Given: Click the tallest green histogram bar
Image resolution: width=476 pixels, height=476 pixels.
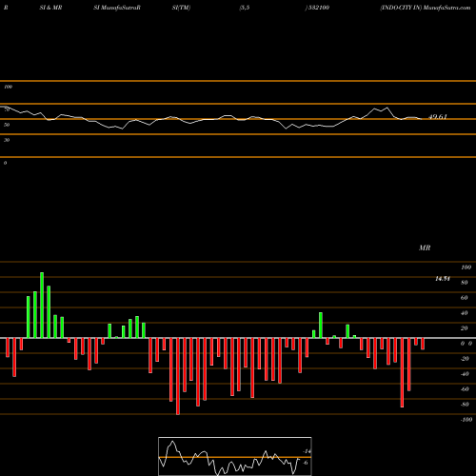Looking at the screenshot, I should (x=42, y=306).
